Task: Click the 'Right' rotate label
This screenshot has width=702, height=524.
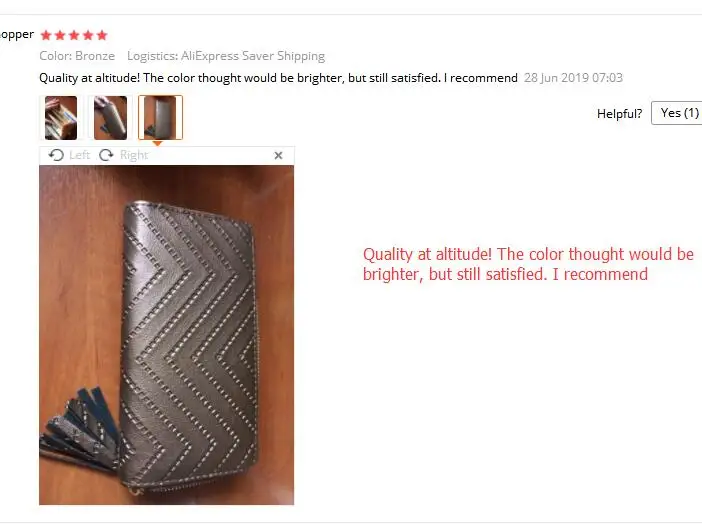Action: (134, 155)
